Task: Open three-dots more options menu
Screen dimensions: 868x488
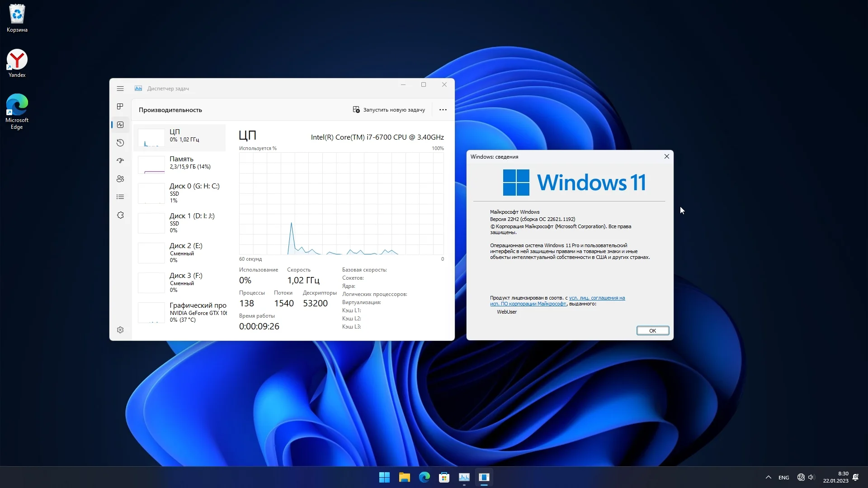Action: pyautogui.click(x=443, y=110)
